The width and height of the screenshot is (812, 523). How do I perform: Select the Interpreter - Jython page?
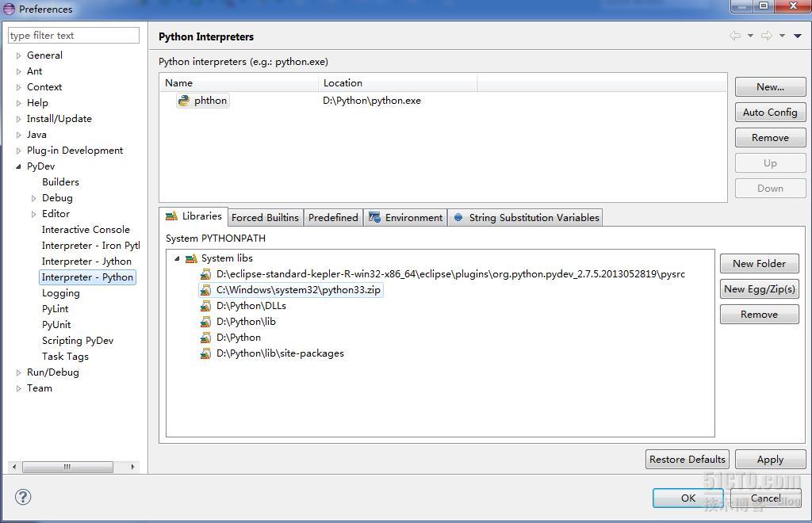86,261
